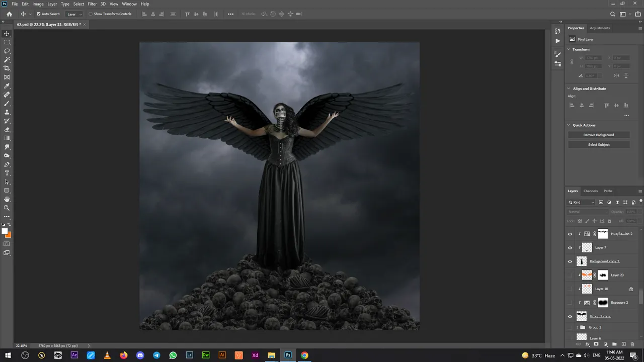Viewport: 644px width, 362px height.
Task: Collapse the Quick Actions section
Action: click(569, 125)
